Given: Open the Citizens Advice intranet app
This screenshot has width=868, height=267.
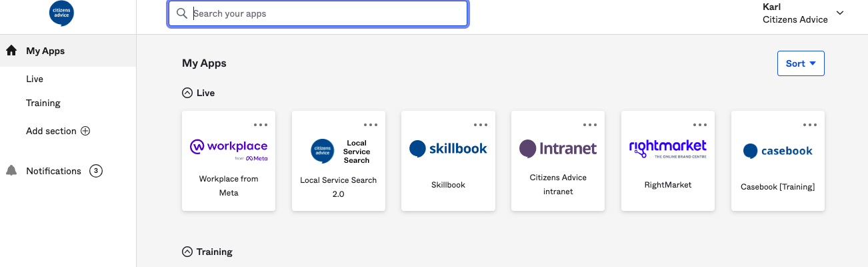Looking at the screenshot, I should [558, 161].
